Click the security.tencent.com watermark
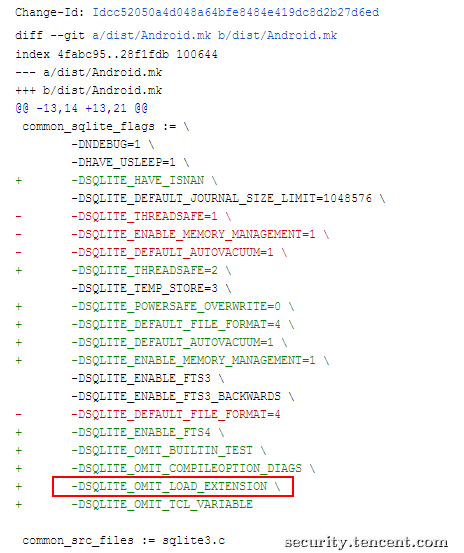This screenshot has width=464, height=553. pyautogui.click(x=366, y=542)
